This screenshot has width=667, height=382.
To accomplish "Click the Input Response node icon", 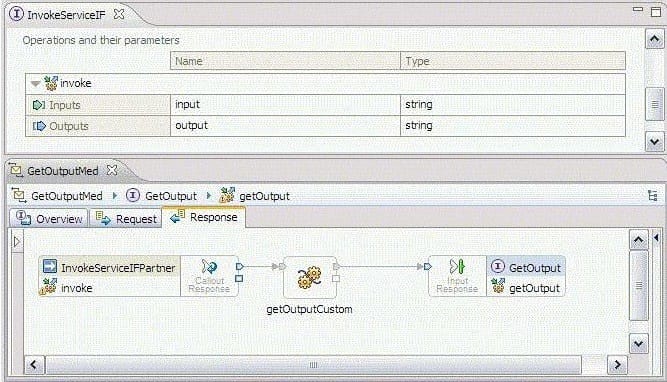I will pyautogui.click(x=457, y=267).
